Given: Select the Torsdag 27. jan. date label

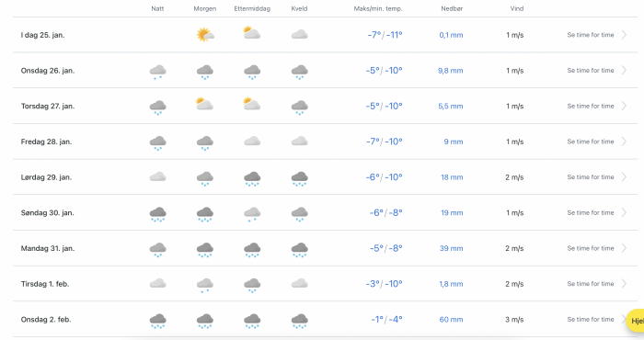Looking at the screenshot, I should tap(48, 107).
